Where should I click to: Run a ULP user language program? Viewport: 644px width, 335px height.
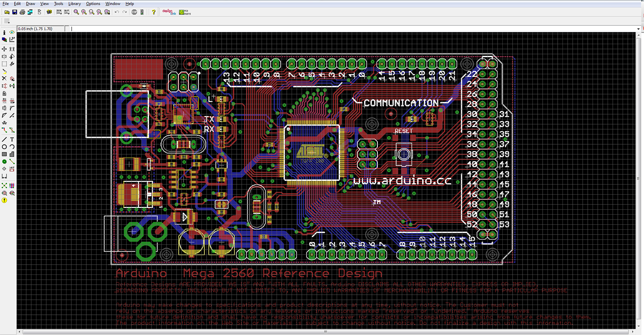click(66, 12)
